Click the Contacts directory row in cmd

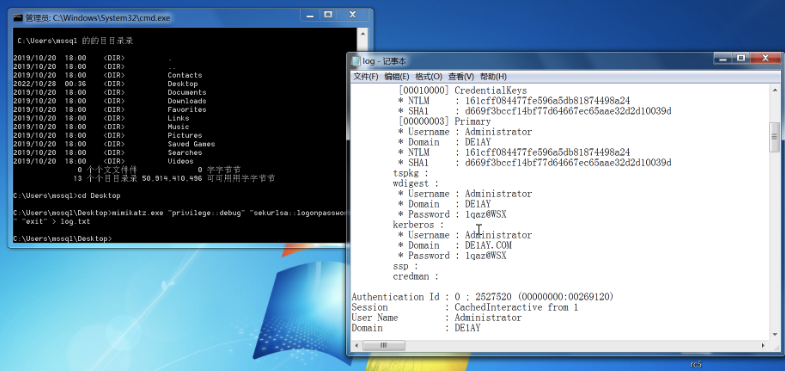tap(108, 75)
